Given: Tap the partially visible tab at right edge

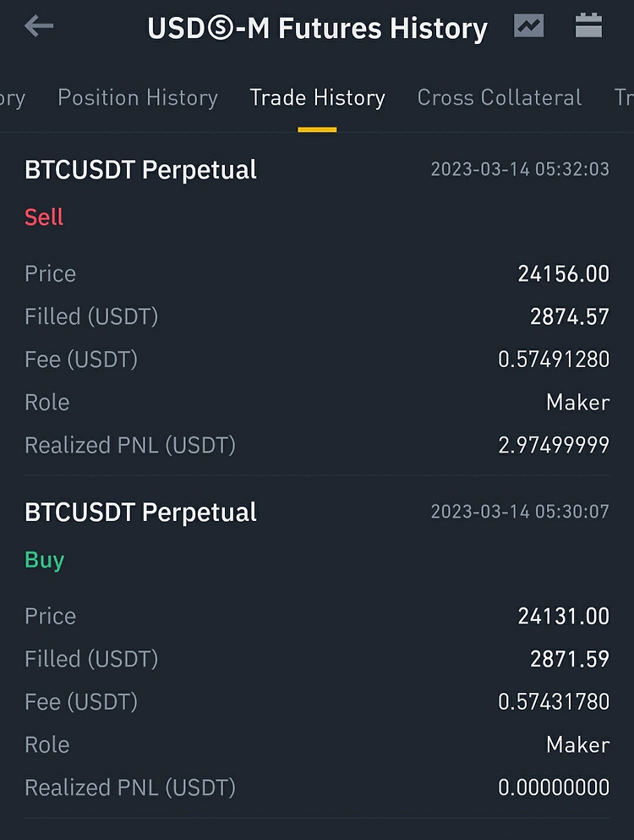Looking at the screenshot, I should [624, 97].
